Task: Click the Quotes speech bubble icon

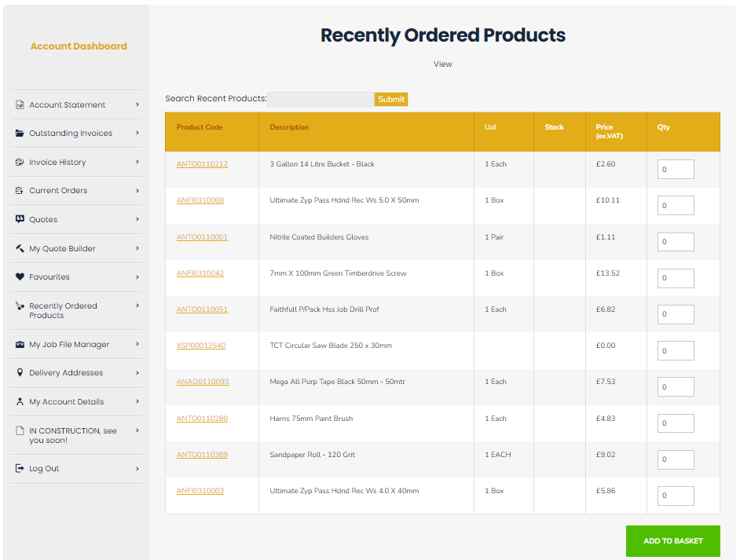Action: point(20,220)
